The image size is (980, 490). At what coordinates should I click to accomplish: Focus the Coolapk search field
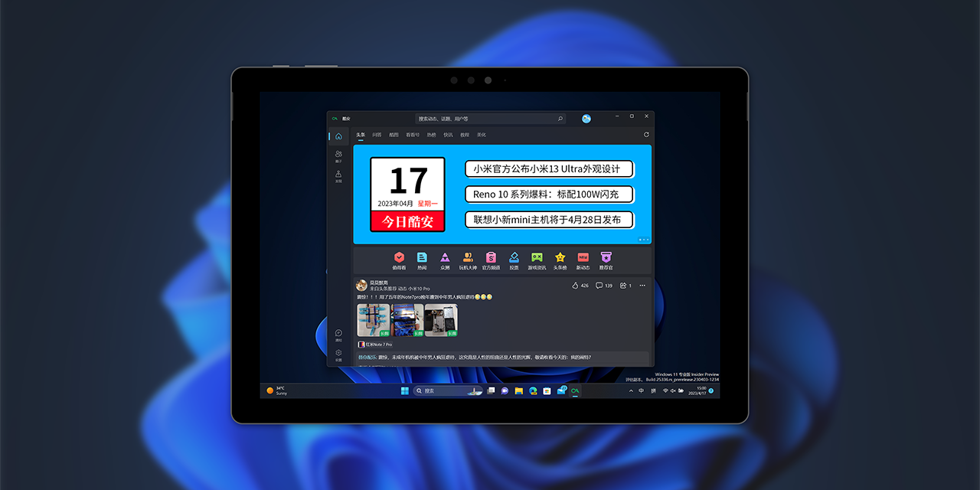pos(491,119)
